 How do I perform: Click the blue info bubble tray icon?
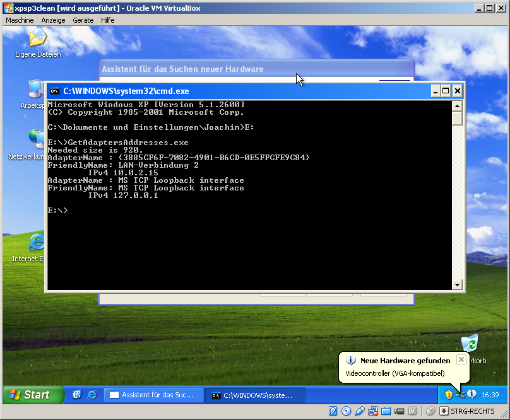471,394
